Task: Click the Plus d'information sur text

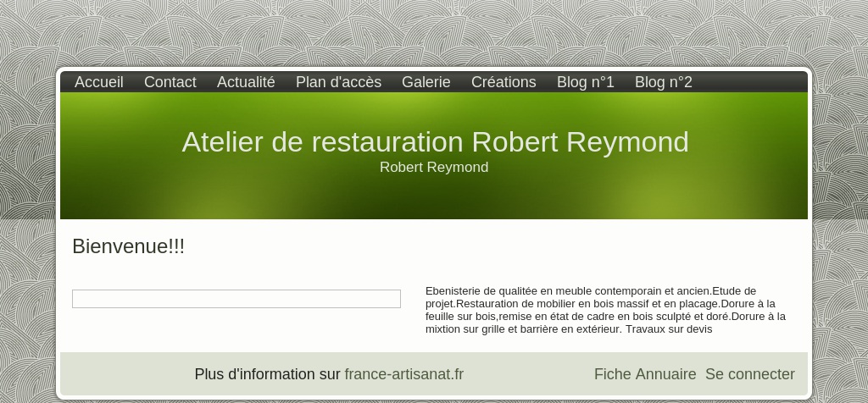Action: click(267, 374)
